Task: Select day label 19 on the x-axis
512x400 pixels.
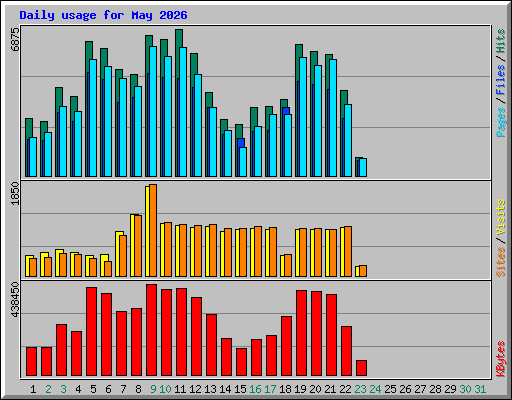Action: pos(300,389)
